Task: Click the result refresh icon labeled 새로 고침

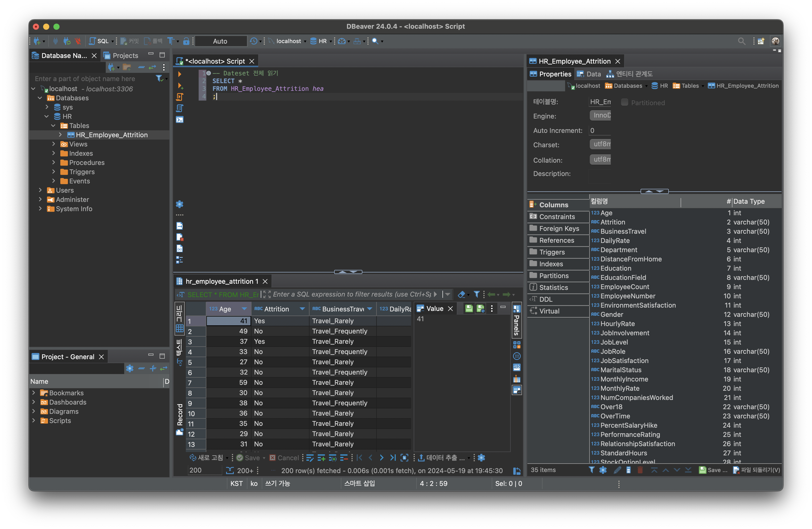Action: [x=193, y=458]
